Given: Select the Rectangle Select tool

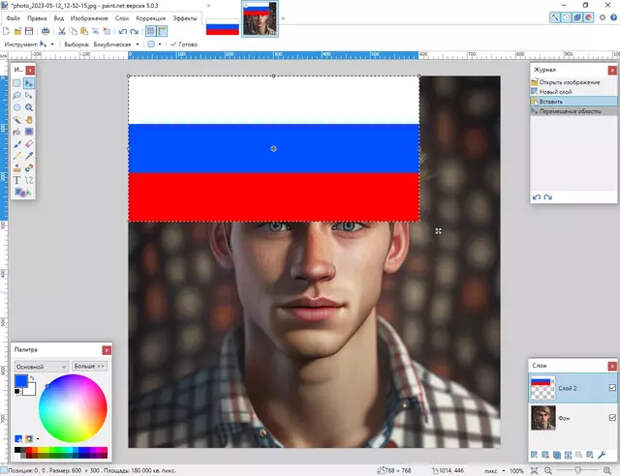Looking at the screenshot, I should click(x=17, y=83).
